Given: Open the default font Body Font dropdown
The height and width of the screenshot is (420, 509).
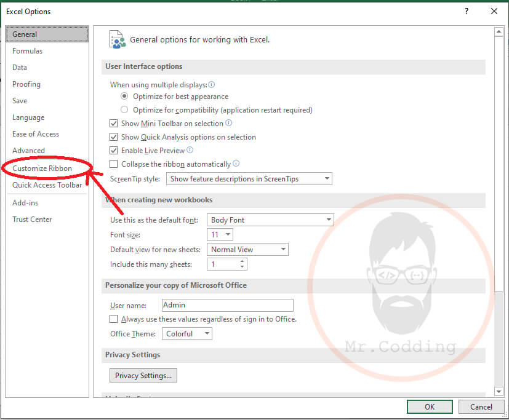Looking at the screenshot, I should pyautogui.click(x=270, y=220).
